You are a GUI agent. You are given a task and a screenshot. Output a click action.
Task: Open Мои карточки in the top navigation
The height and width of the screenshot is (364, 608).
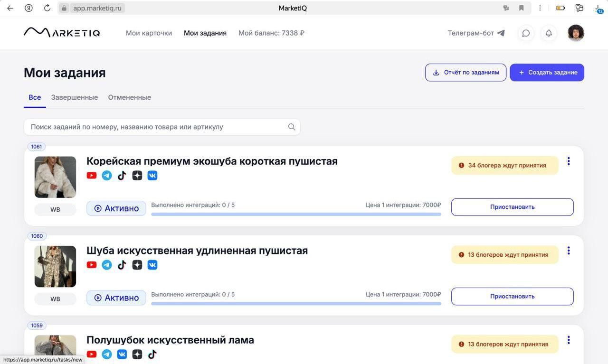[x=149, y=33]
